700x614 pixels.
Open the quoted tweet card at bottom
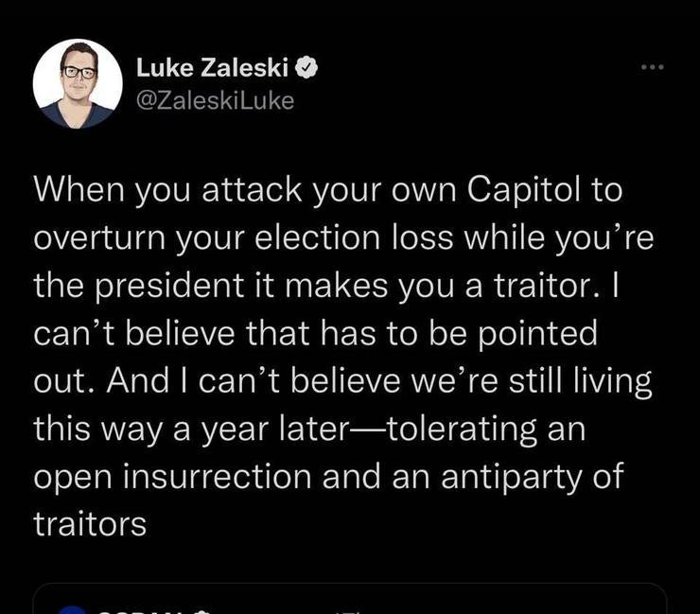click(x=350, y=598)
